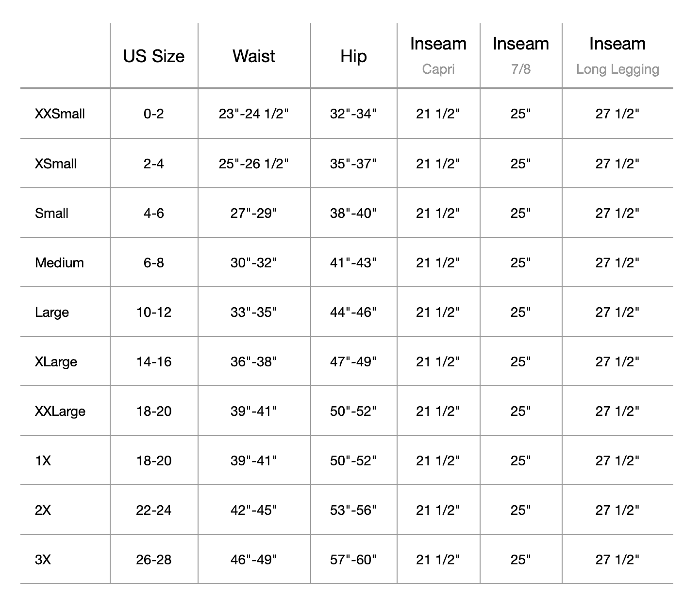Click the Waist column header

254,56
